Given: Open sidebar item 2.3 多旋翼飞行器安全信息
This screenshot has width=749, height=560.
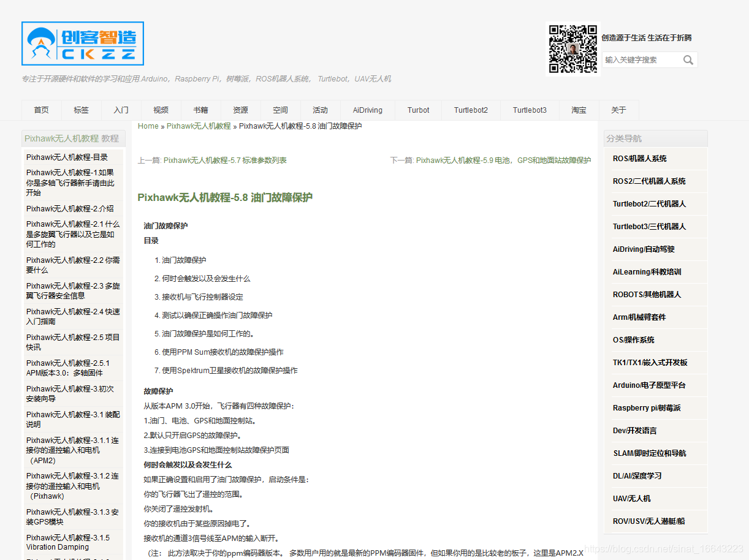Looking at the screenshot, I should point(74,290).
